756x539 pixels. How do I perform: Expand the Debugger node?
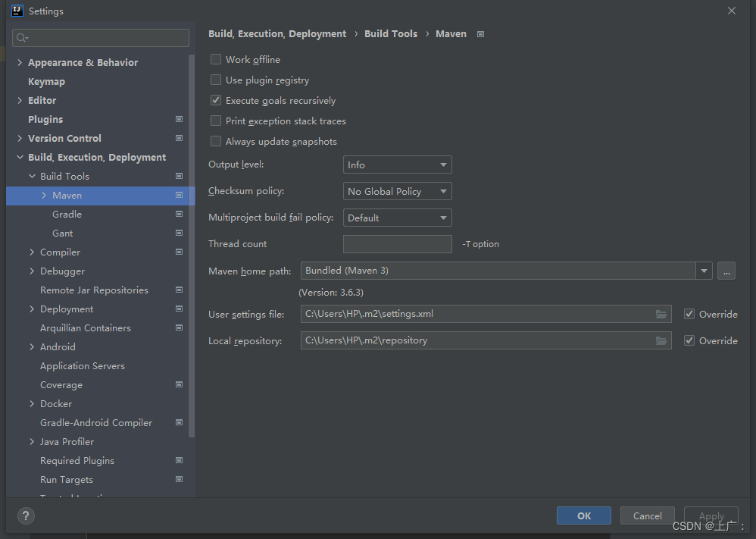click(32, 271)
